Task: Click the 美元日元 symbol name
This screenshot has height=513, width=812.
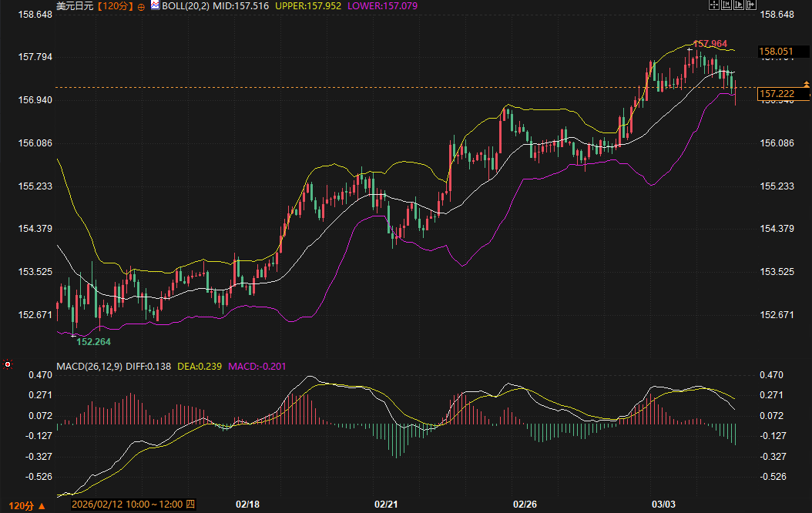Action: pos(74,6)
